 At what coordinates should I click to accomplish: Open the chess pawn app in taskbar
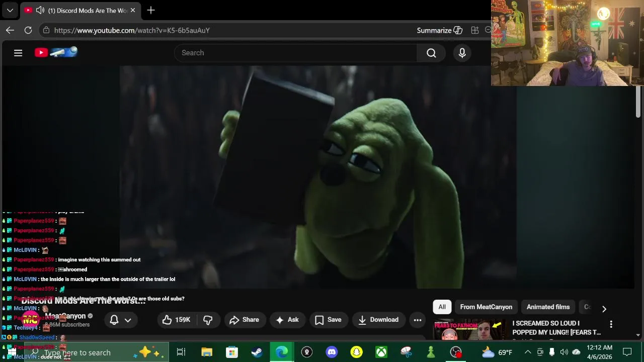tap(431, 352)
